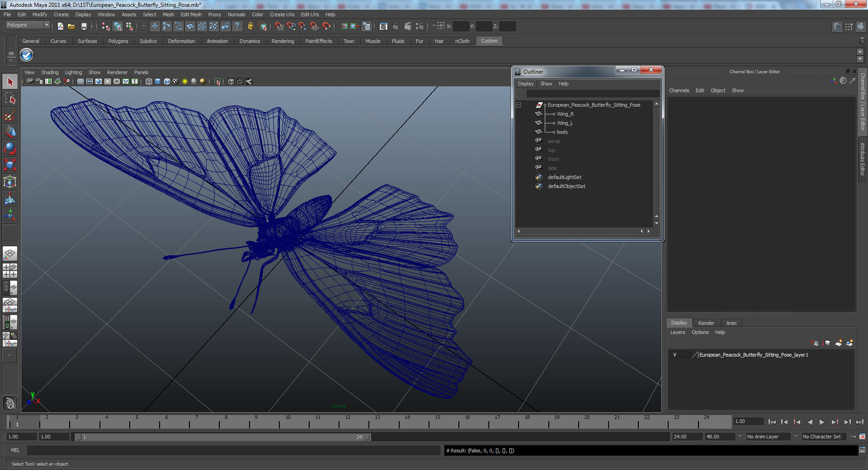Choose the Scale tool cube icon
The image size is (868, 470).
point(10,165)
